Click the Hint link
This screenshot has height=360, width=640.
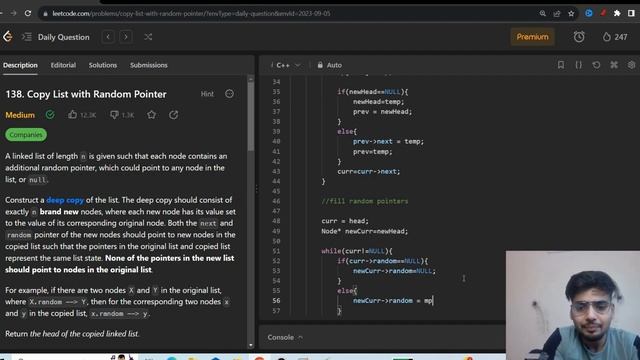(x=207, y=94)
